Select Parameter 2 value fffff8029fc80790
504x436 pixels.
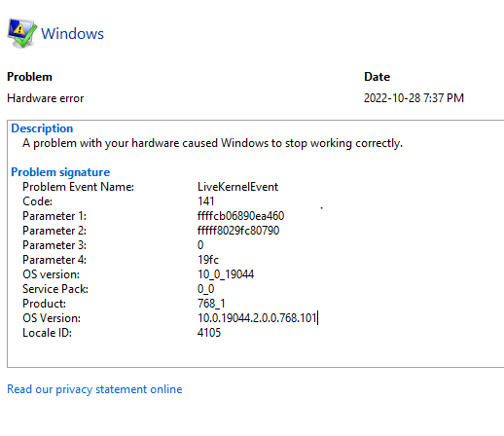click(x=238, y=231)
